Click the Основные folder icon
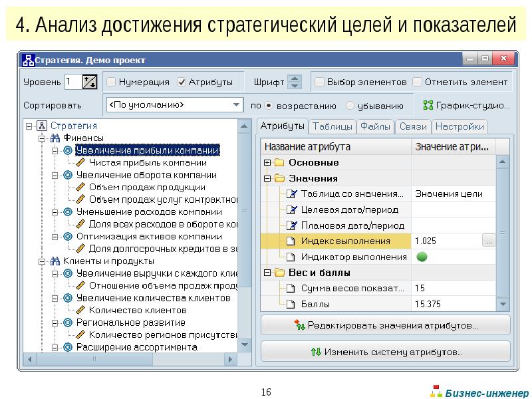The image size is (532, 399). [279, 163]
